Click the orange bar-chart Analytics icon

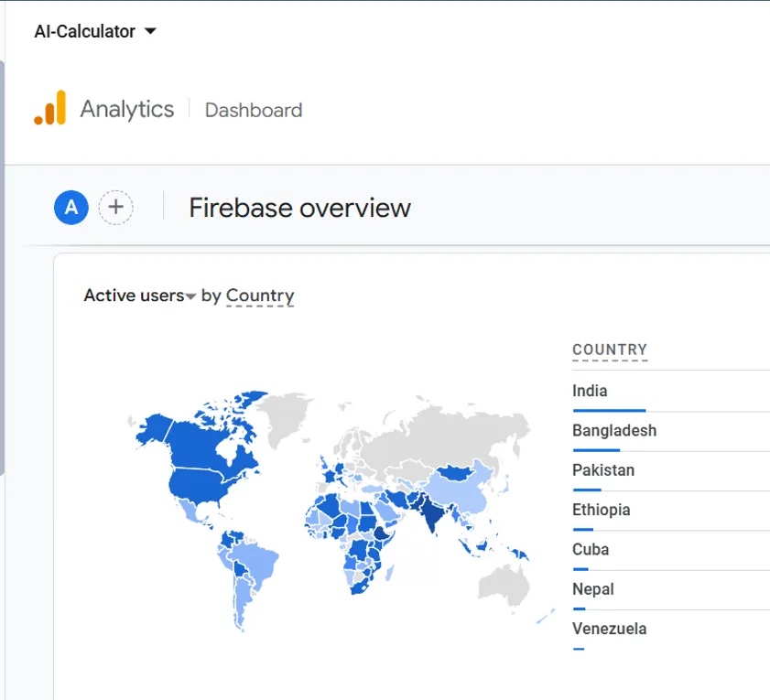click(46, 107)
